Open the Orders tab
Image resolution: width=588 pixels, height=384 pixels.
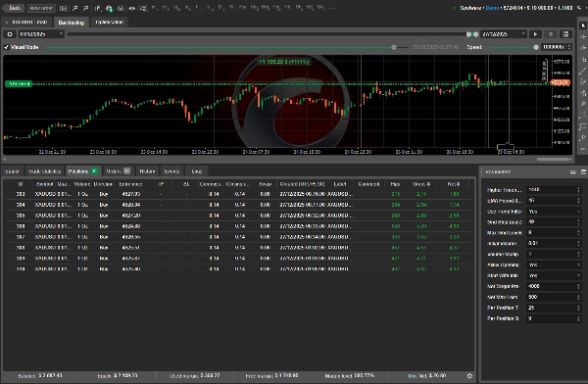pos(118,171)
